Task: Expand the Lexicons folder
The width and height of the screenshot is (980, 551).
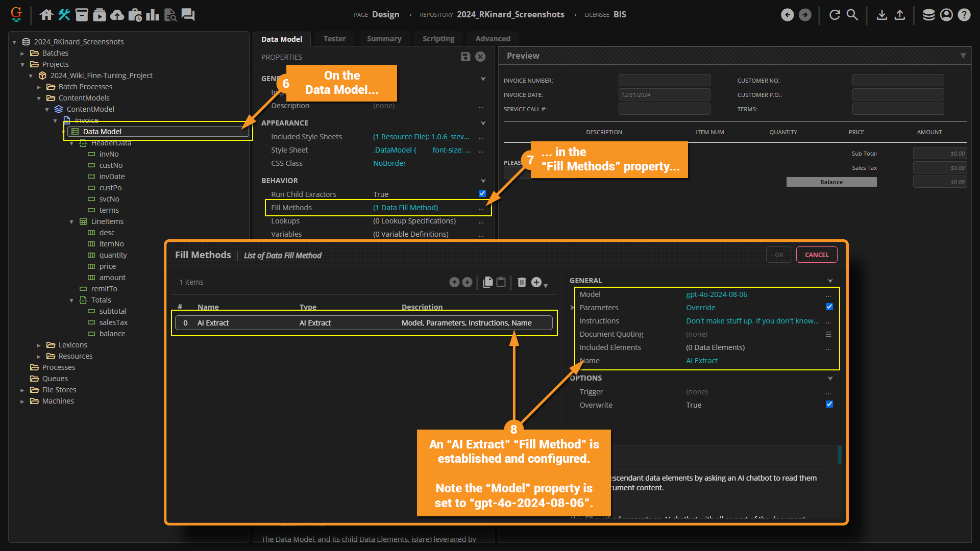Action: tap(39, 345)
